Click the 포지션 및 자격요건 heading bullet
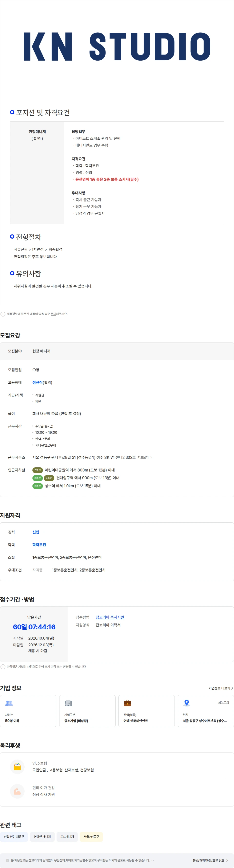The image size is (234, 868). point(12,112)
